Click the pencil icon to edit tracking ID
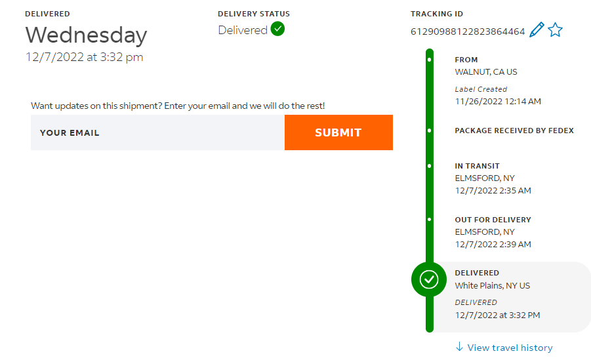Screen dimensions: 591x364 point(537,30)
